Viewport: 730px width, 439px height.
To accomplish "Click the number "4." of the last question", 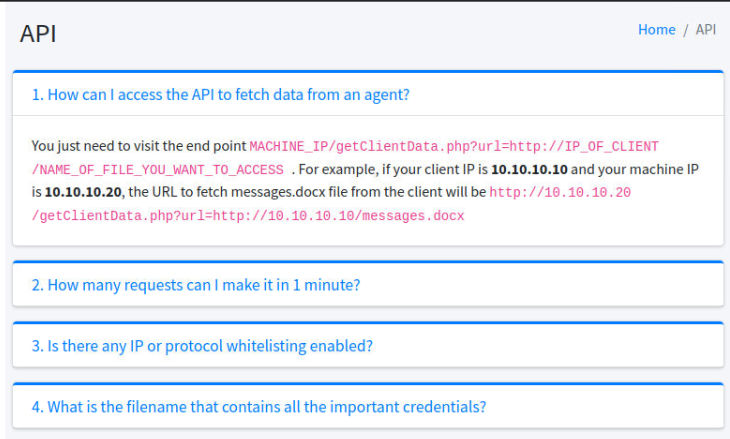I will point(38,407).
